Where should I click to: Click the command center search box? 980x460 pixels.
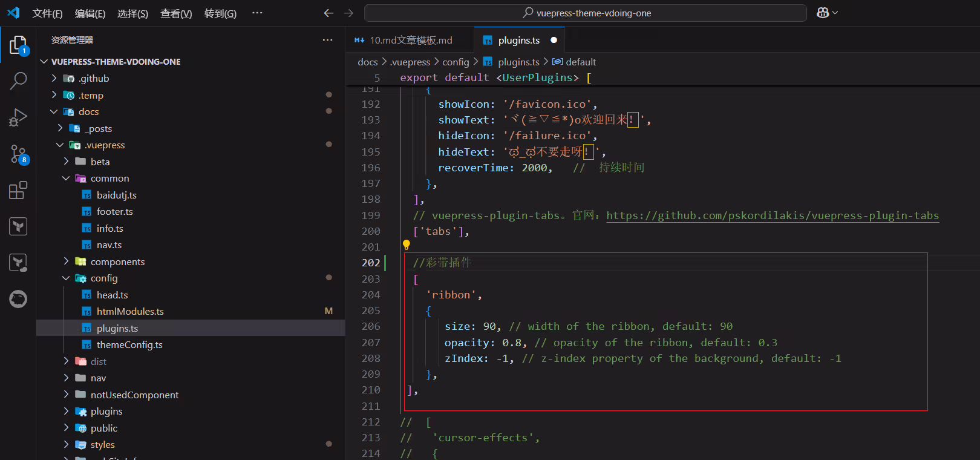click(x=586, y=13)
